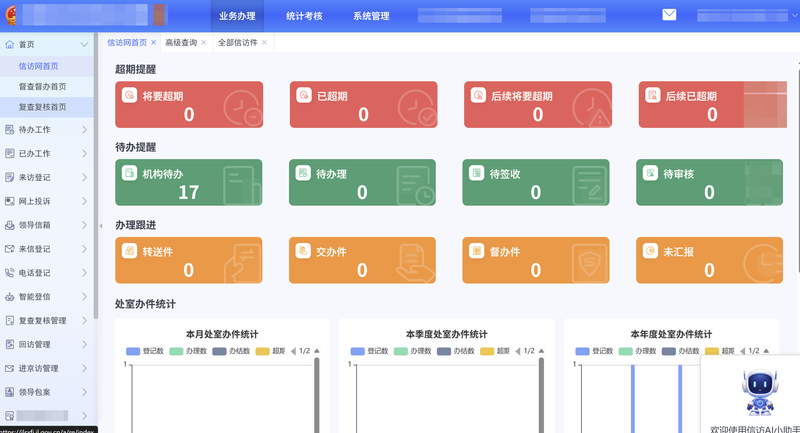Click the 督办件 card icon
This screenshot has height=433, width=800.
pos(476,251)
